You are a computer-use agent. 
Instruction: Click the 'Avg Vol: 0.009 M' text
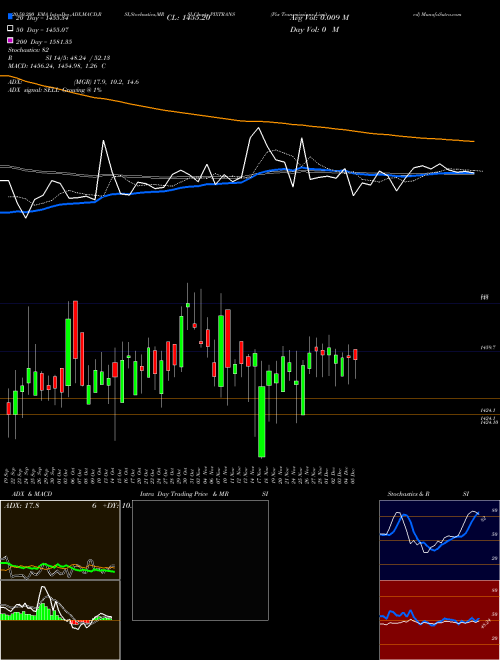tap(319, 18)
